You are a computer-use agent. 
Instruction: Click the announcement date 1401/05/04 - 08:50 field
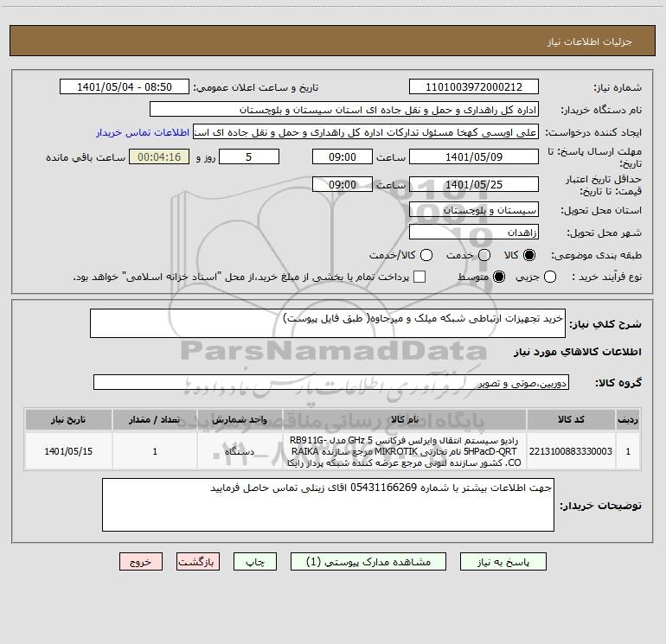[125, 87]
